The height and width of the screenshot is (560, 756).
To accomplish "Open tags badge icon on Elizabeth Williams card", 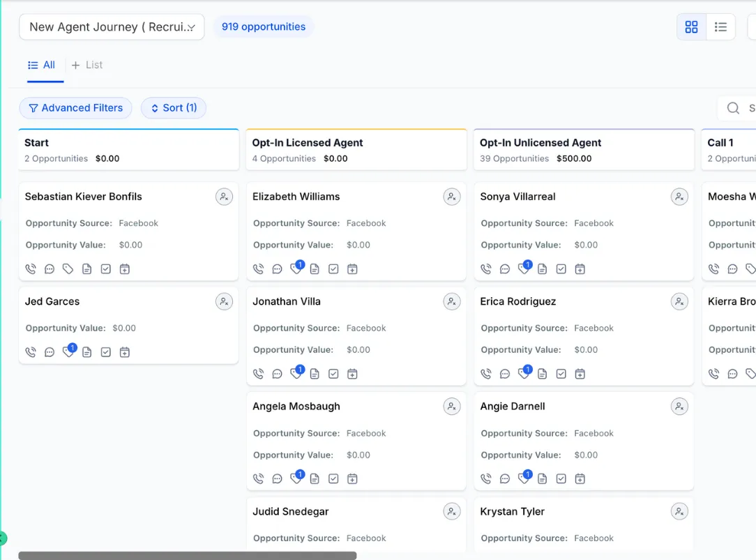I will click(297, 267).
